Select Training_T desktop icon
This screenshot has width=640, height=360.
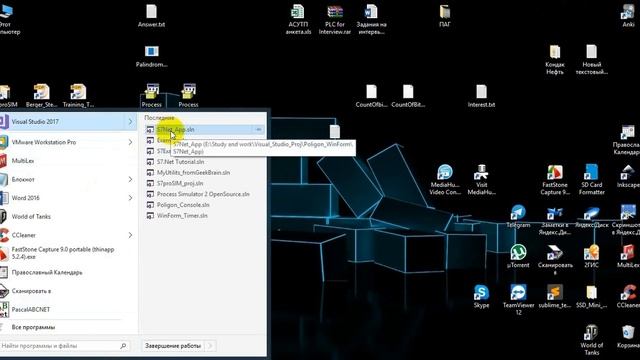pos(78,96)
